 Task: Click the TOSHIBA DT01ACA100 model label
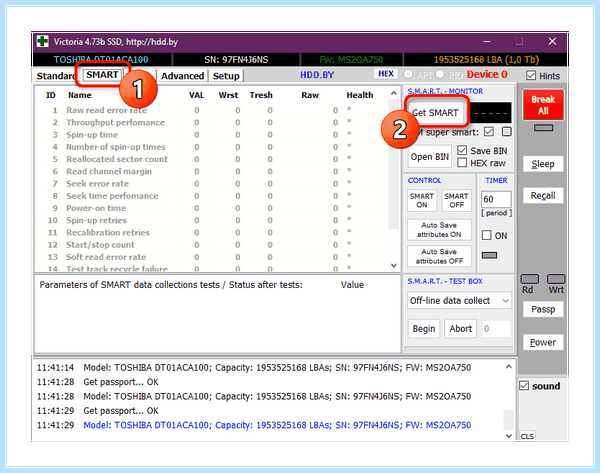point(101,60)
